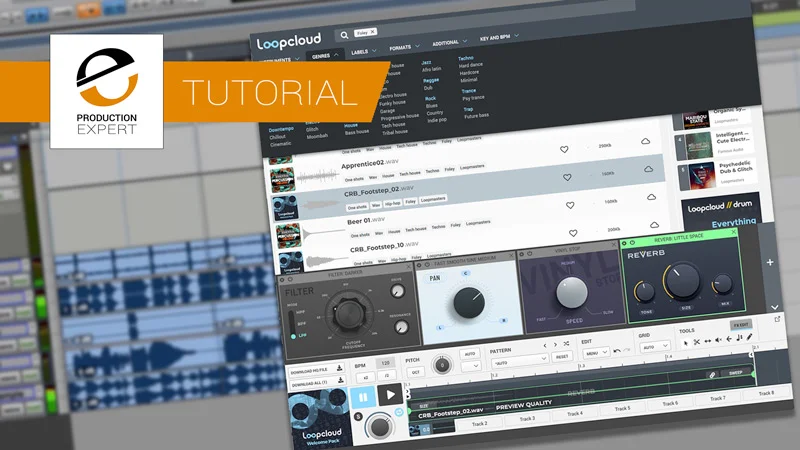This screenshot has height=450, width=800.
Task: Add a new effect with plus icon
Action: tap(770, 262)
